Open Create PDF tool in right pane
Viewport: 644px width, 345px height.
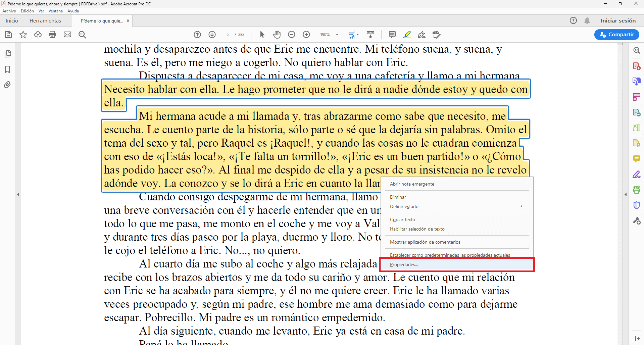637,66
